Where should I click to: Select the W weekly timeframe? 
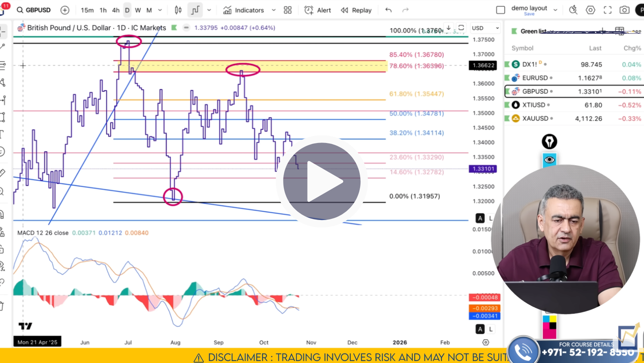tap(138, 10)
